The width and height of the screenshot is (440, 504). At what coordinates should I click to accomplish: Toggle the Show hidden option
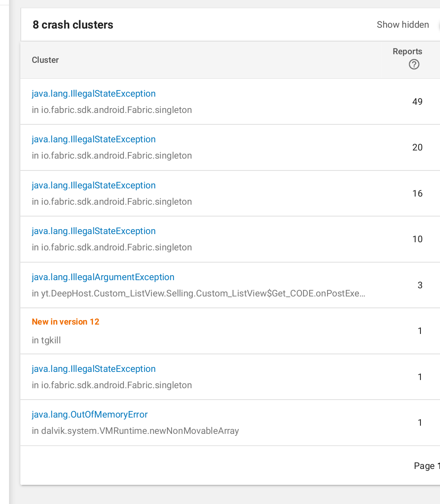[x=403, y=25]
